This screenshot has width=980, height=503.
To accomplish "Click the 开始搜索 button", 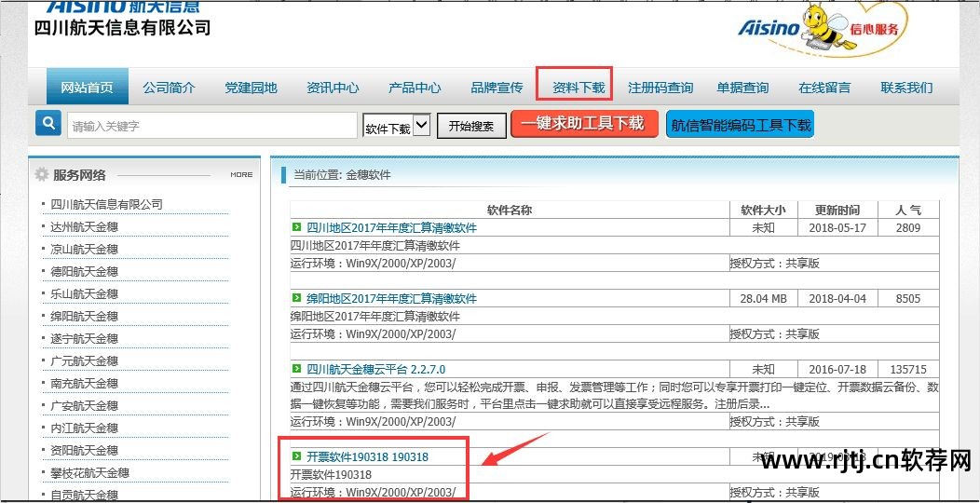I will pos(471,126).
